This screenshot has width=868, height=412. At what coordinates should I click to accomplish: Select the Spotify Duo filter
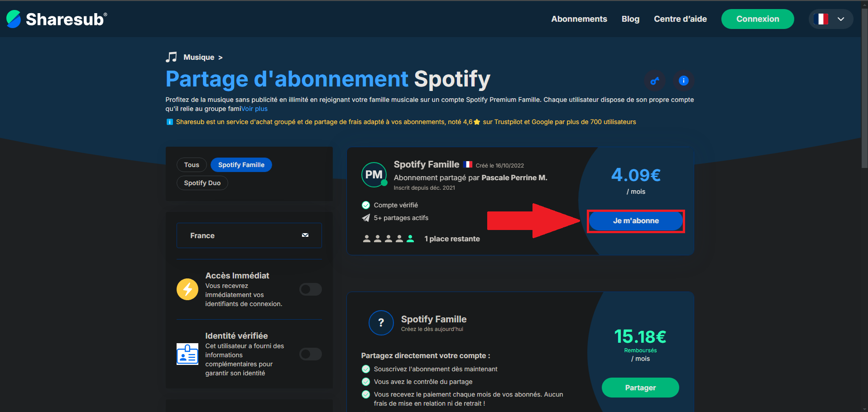point(202,183)
